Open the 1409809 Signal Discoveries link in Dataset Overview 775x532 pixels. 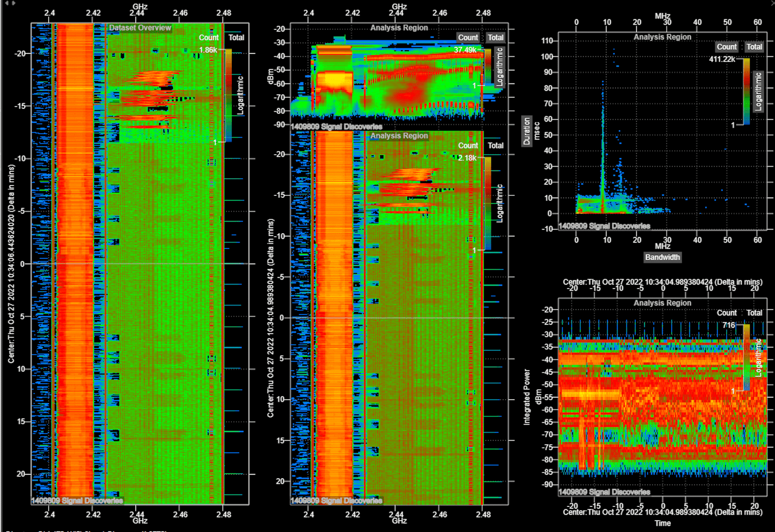pyautogui.click(x=76, y=501)
